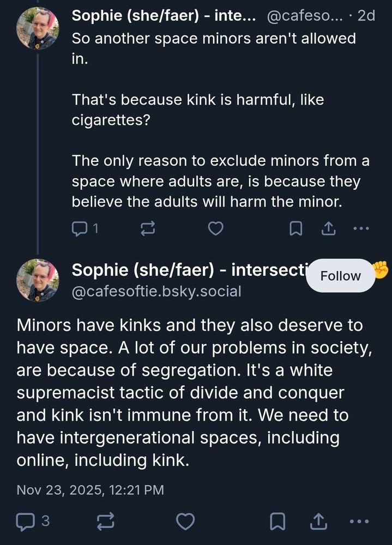Screen dimensions: 392x545
Task: Share the main post dated Nov 23
Action: [318, 522]
